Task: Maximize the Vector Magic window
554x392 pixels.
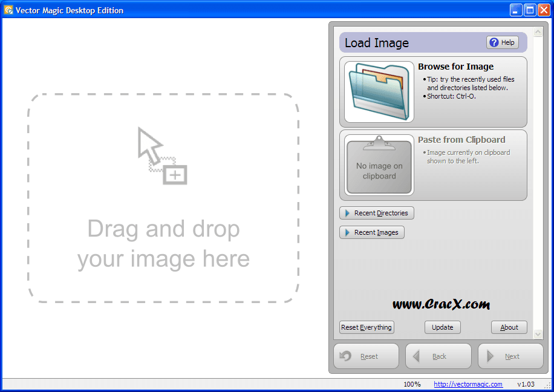Action: (530, 10)
